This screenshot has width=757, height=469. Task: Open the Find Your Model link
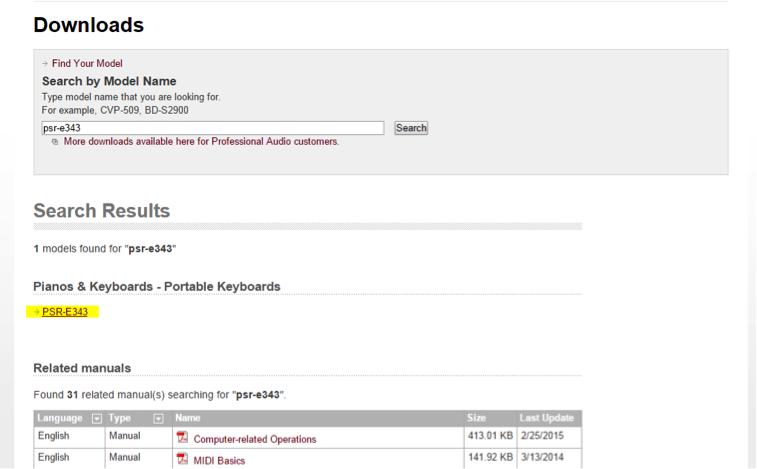tap(87, 63)
